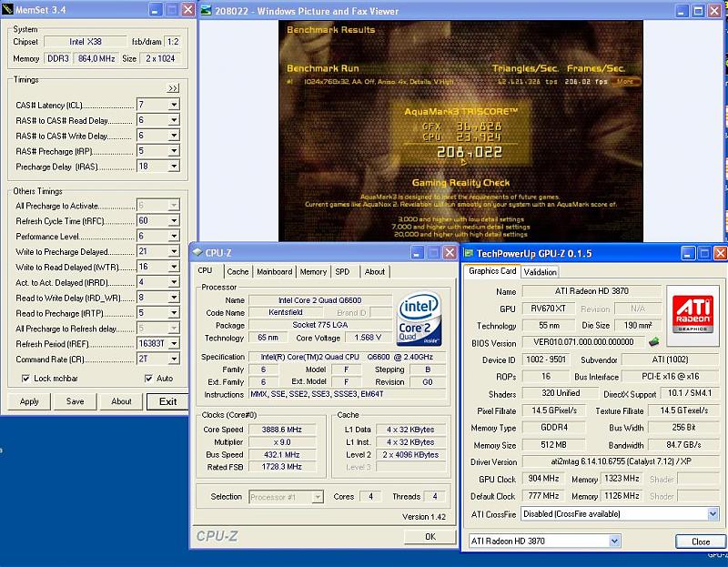Maximize the Picture and Fax Viewer window
The image size is (728, 567).
[698, 11]
